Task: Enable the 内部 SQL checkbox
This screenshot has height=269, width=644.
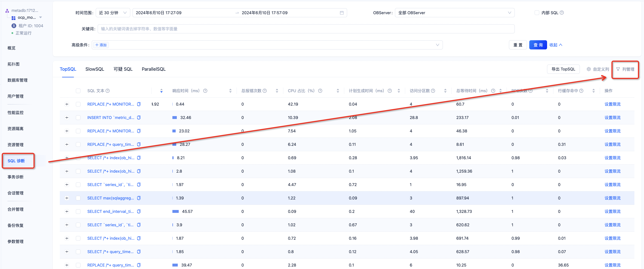Action: (537, 13)
